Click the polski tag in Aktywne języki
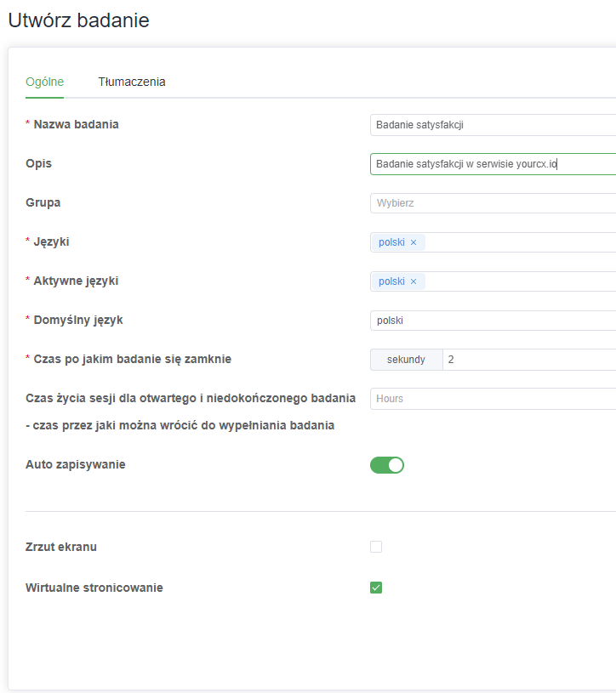616x693 pixels. tap(391, 281)
